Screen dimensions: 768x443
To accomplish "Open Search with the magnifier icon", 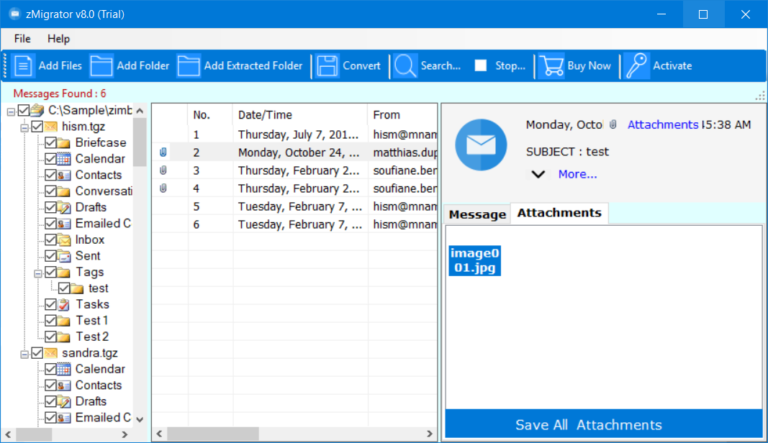I will pyautogui.click(x=405, y=66).
